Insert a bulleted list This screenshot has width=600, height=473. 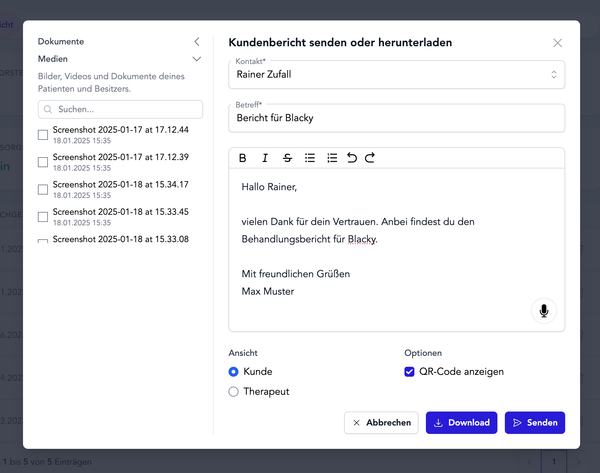310,158
